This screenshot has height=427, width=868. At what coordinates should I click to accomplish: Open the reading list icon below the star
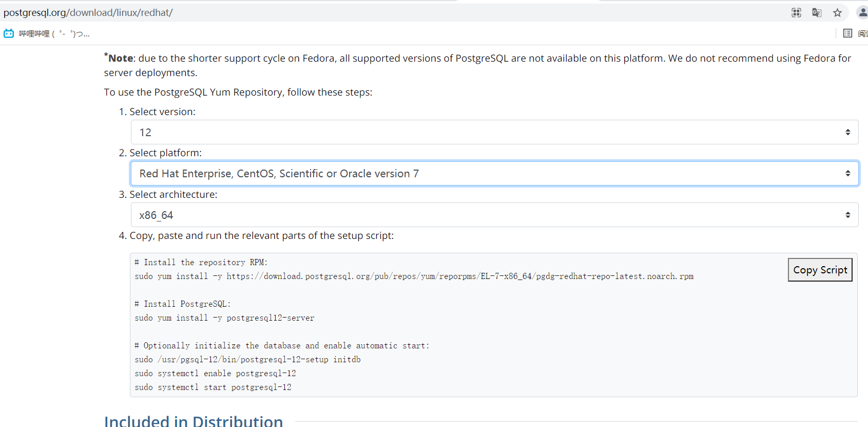click(848, 32)
